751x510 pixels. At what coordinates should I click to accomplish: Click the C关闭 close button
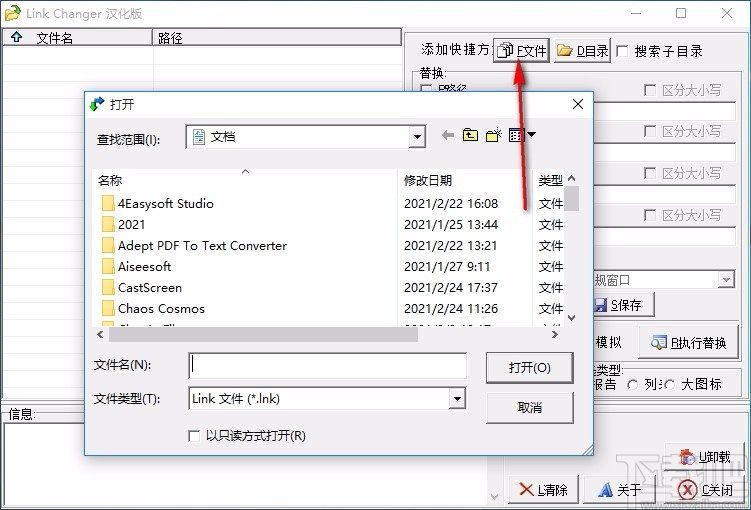705,489
